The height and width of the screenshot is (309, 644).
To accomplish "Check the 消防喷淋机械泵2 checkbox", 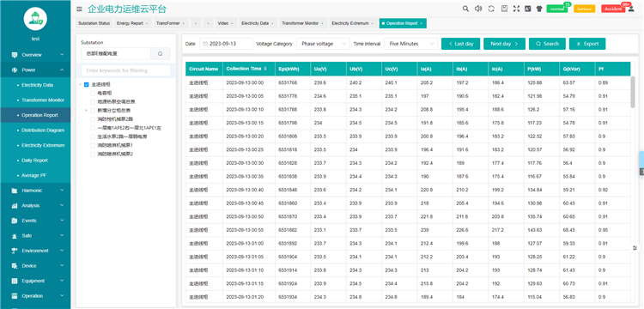I will click(x=93, y=154).
